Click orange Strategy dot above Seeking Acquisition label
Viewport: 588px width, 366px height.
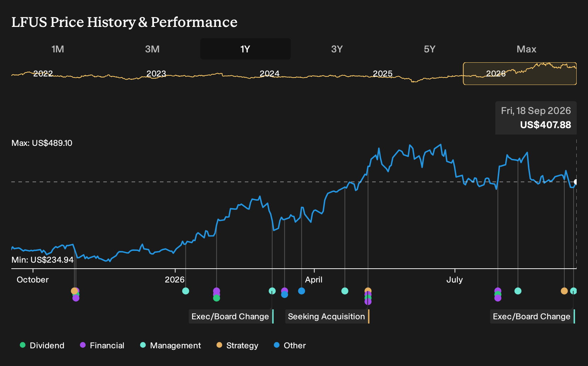pyautogui.click(x=368, y=291)
